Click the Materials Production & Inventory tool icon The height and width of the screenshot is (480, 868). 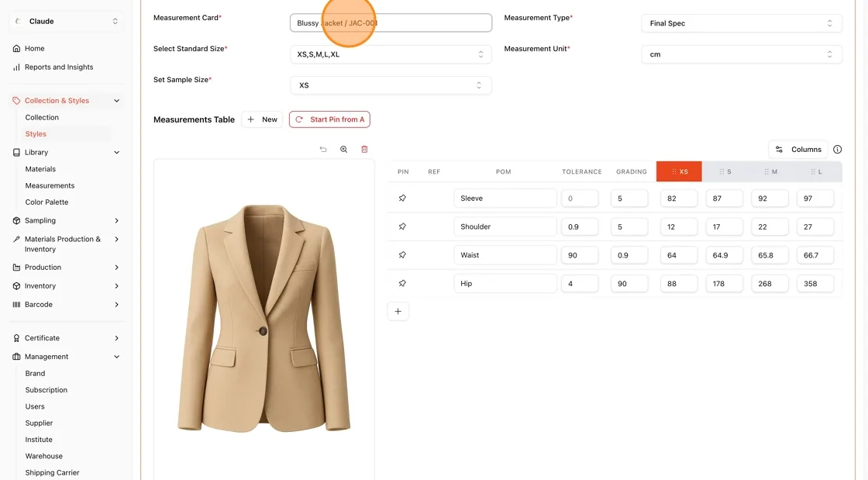click(x=16, y=239)
